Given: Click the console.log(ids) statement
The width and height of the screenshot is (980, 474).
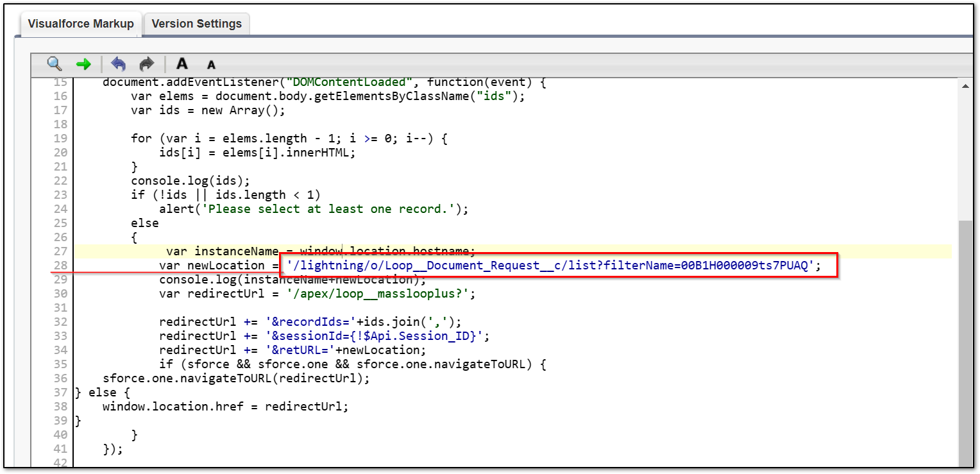Looking at the screenshot, I should 190,181.
